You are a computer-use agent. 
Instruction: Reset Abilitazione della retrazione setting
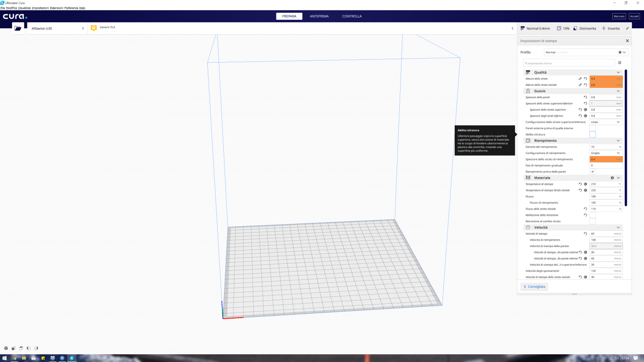coord(585,215)
